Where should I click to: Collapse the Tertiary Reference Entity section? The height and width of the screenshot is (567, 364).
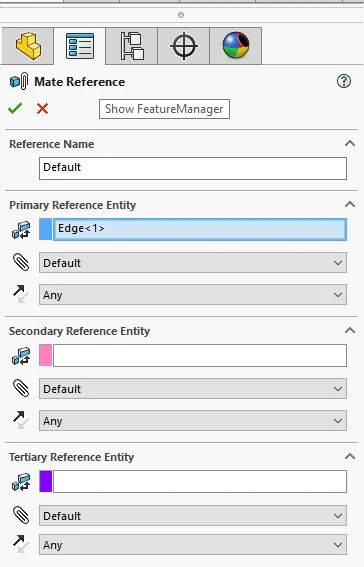pos(350,456)
